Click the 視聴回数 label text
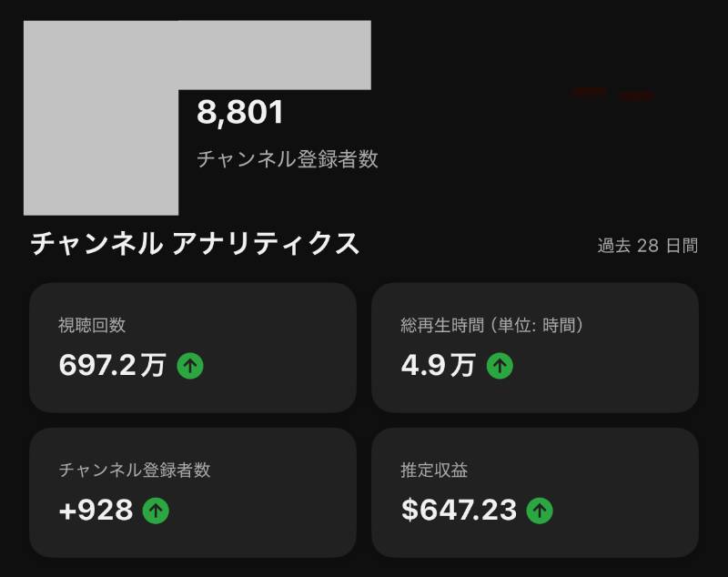 click(92, 325)
